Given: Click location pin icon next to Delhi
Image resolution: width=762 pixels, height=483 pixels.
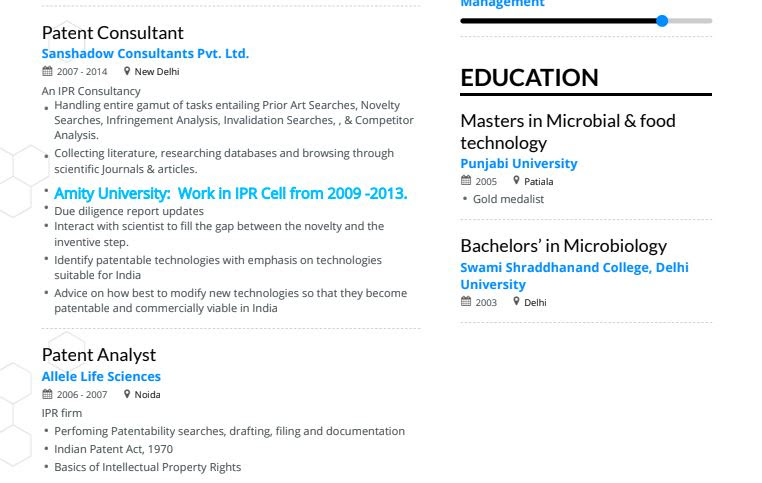Looking at the screenshot, I should [516, 302].
